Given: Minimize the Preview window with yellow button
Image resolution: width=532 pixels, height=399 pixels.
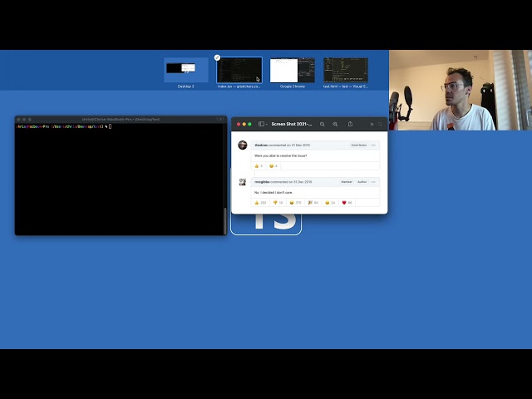Looking at the screenshot, I should (x=244, y=124).
